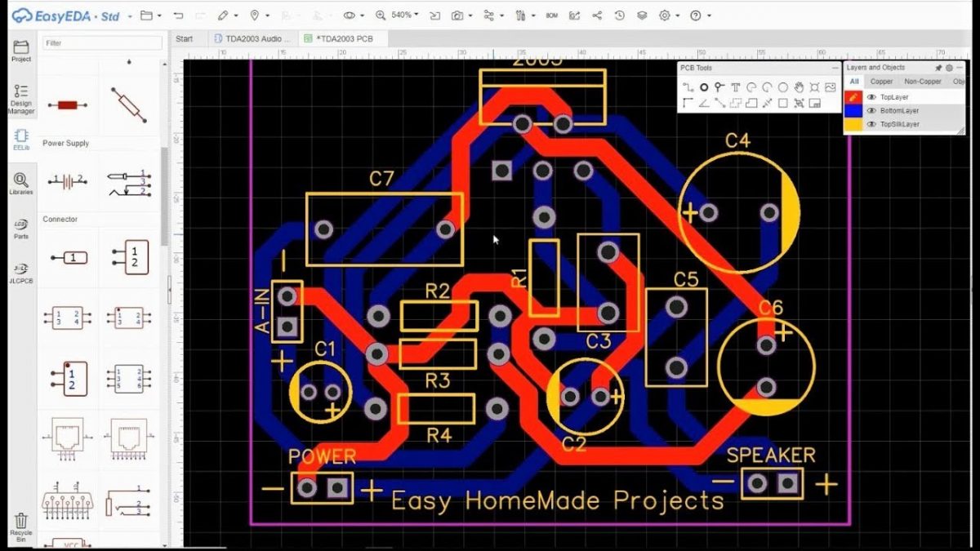Open the View eye dropdown
This screenshot has width=980, height=551.
pyautogui.click(x=354, y=16)
